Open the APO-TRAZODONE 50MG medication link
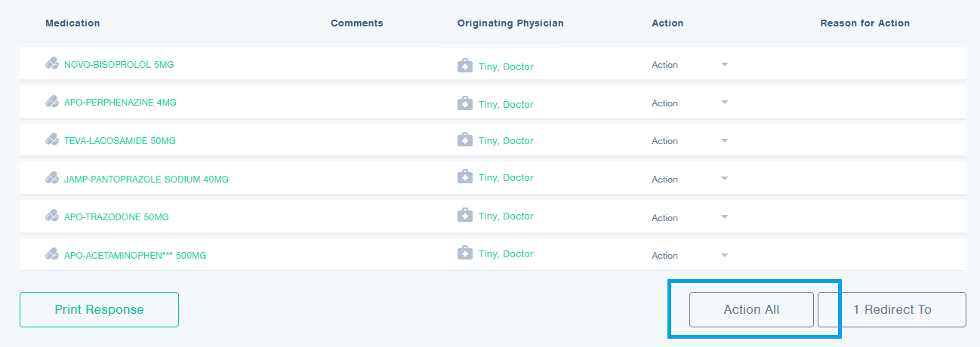 coord(116,217)
